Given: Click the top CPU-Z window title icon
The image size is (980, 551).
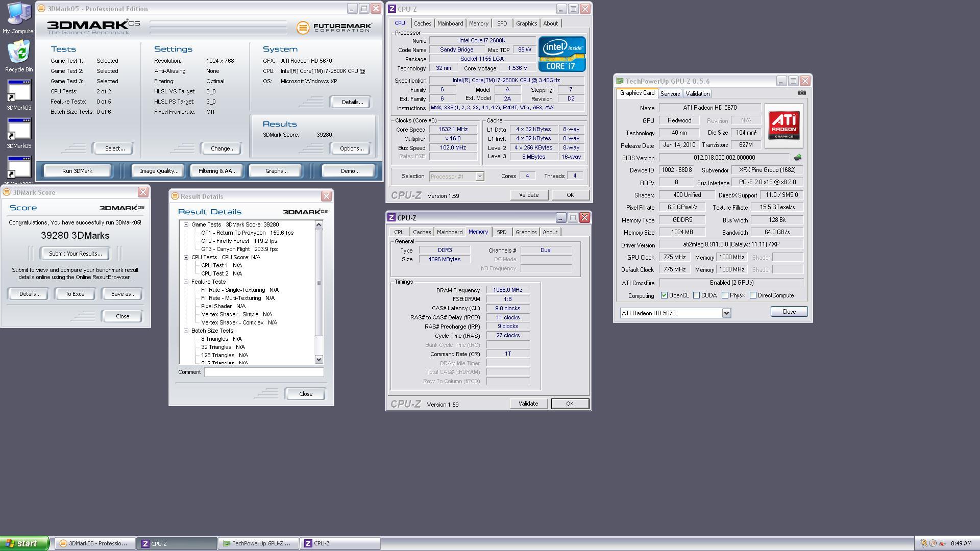Looking at the screenshot, I should point(391,9).
